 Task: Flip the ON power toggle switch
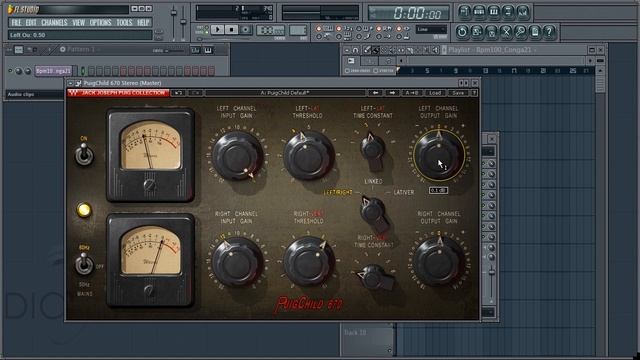click(x=84, y=155)
